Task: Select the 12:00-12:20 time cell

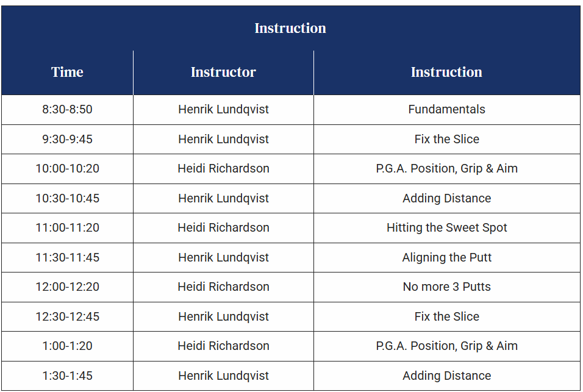Action: tap(67, 287)
